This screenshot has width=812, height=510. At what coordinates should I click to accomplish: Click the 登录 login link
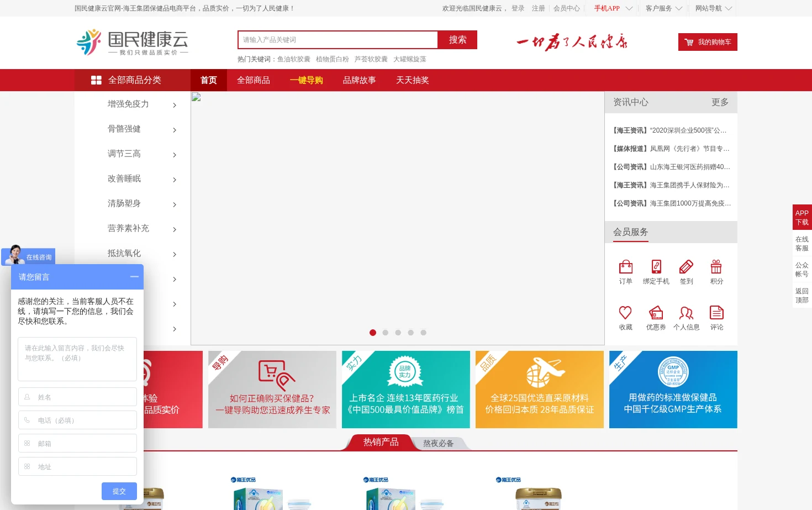(x=518, y=8)
